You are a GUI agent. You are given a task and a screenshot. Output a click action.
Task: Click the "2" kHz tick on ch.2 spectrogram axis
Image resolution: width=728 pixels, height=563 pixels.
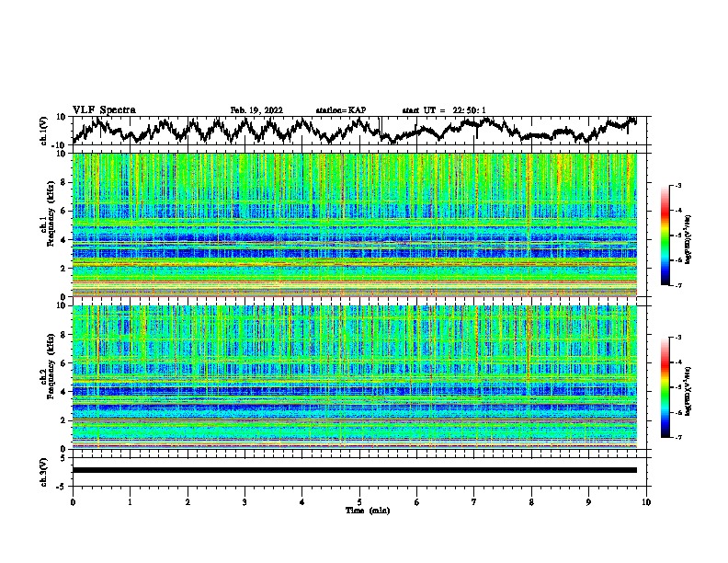pos(63,420)
